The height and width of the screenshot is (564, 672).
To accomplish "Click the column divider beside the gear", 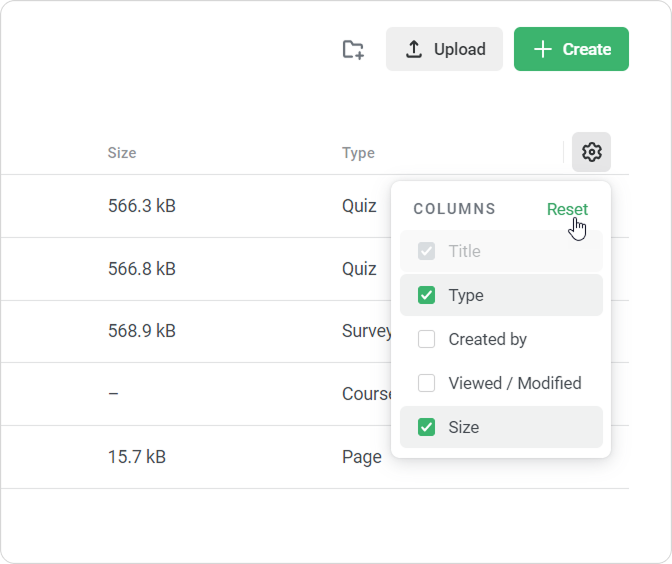I will click(564, 153).
